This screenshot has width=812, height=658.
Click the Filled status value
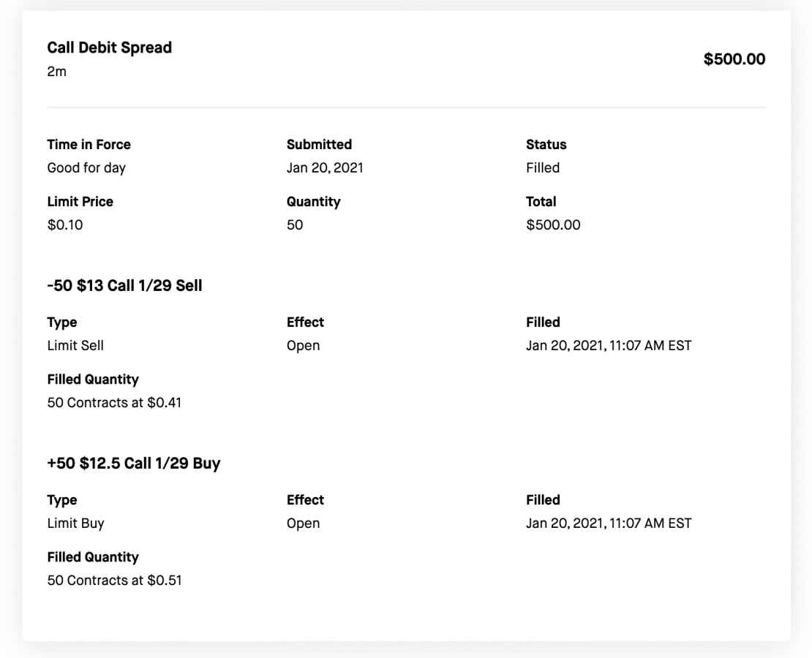coord(543,167)
